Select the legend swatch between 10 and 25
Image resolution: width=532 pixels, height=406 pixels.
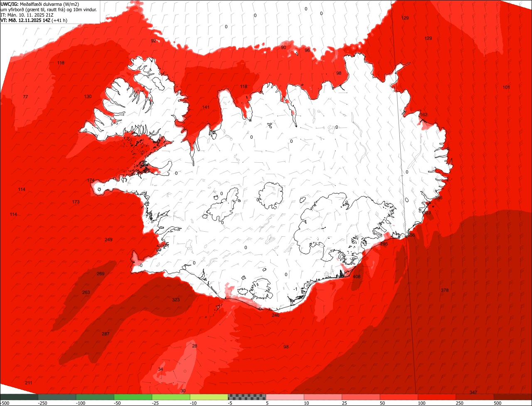323,397
